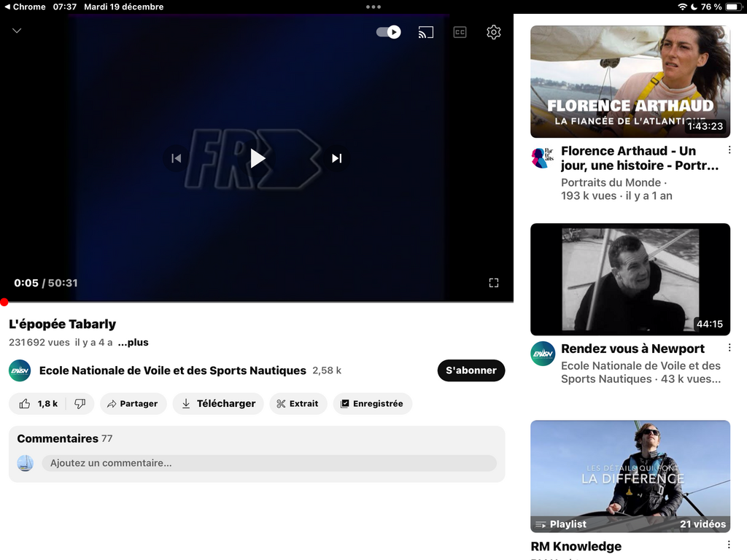Tap the three-dot multitasking control at top
Screen dimensions: 747x560
[373, 7]
